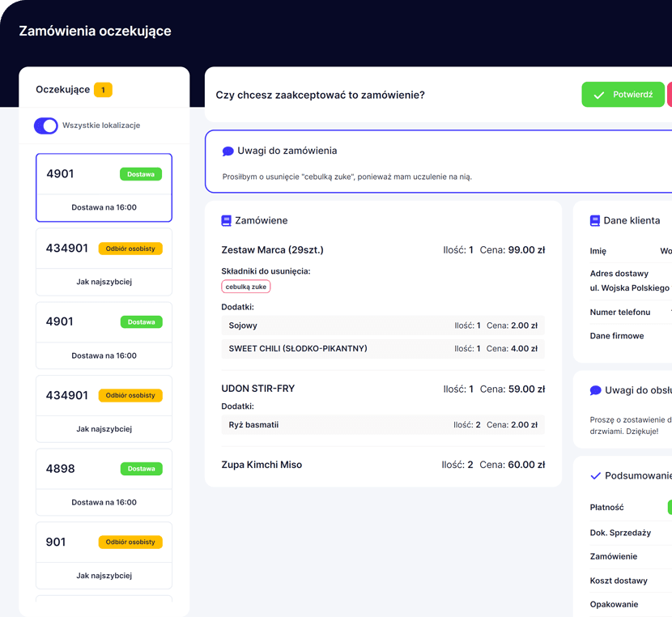Click the Sojowy add-on row
The width and height of the screenshot is (672, 617).
[x=383, y=326]
